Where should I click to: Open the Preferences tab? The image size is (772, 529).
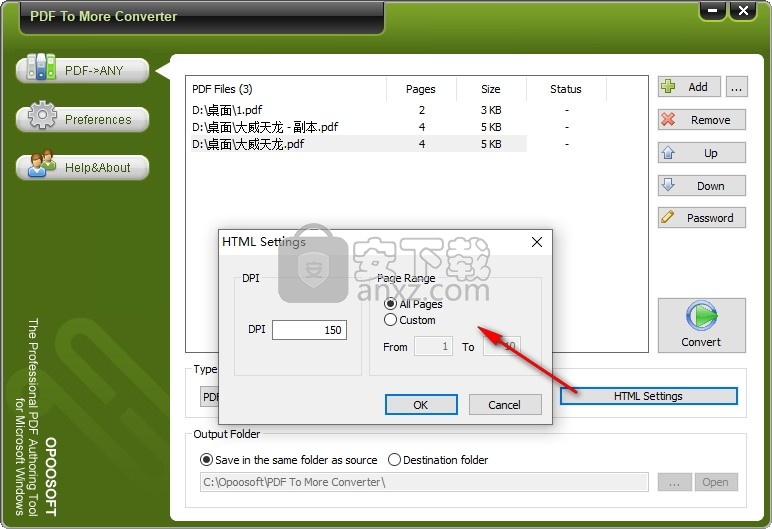click(x=82, y=119)
